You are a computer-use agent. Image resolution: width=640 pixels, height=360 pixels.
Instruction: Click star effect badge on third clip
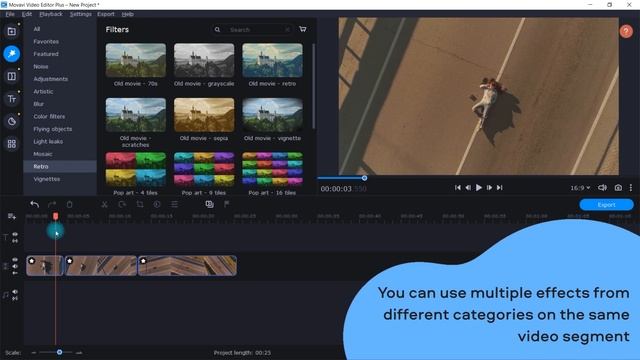click(143, 261)
